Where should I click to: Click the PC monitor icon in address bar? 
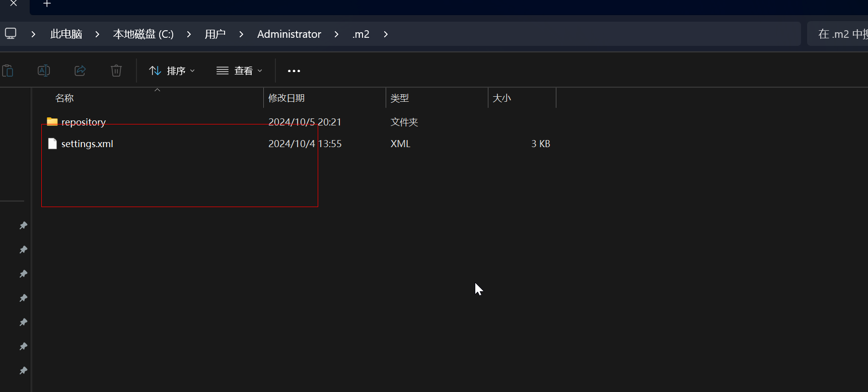coord(11,34)
